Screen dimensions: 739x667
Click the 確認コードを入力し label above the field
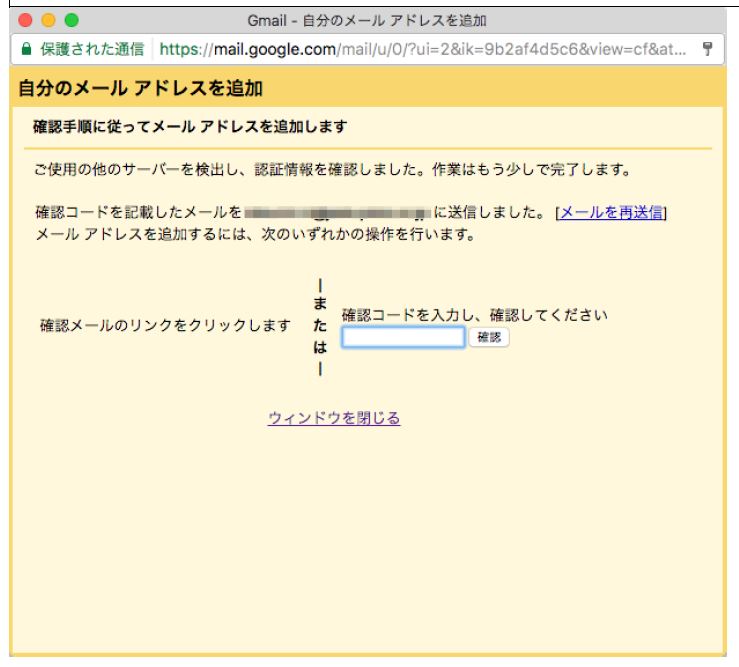[x=474, y=315]
